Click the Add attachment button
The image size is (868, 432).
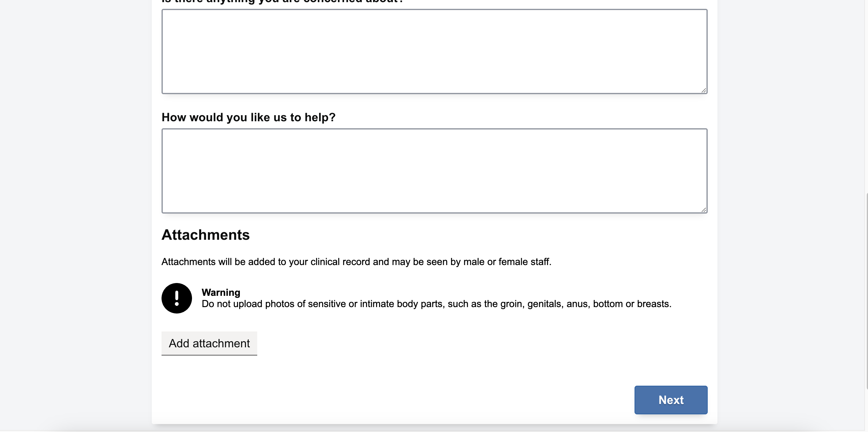209,343
